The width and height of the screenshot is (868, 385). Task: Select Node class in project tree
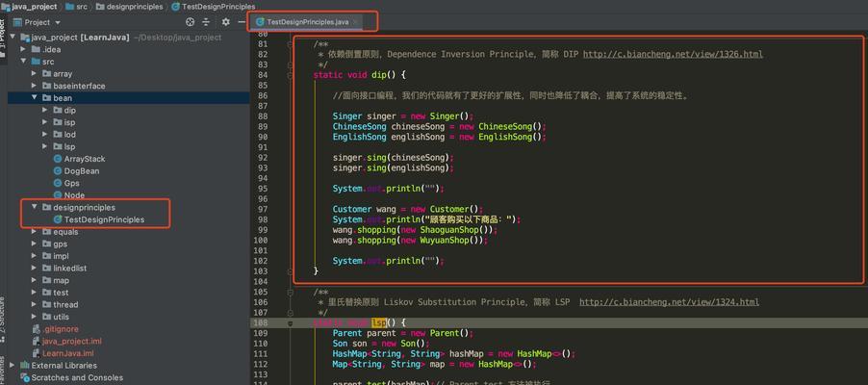(x=74, y=195)
